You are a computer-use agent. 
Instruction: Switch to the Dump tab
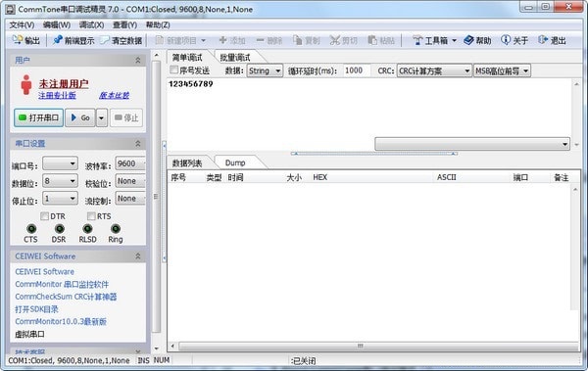point(235,163)
